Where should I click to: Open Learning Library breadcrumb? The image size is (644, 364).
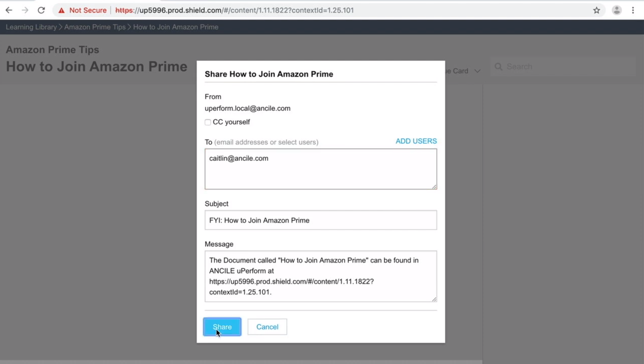[31, 27]
